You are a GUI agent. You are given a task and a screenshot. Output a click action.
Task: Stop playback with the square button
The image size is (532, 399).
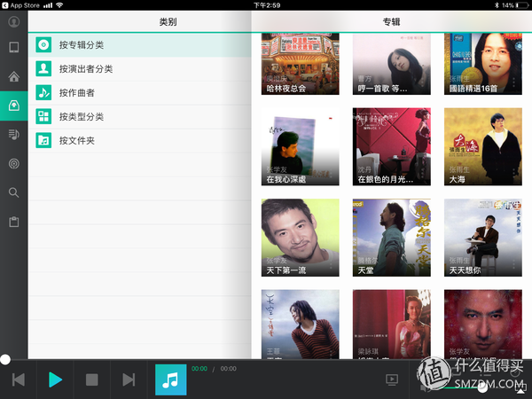point(92,379)
